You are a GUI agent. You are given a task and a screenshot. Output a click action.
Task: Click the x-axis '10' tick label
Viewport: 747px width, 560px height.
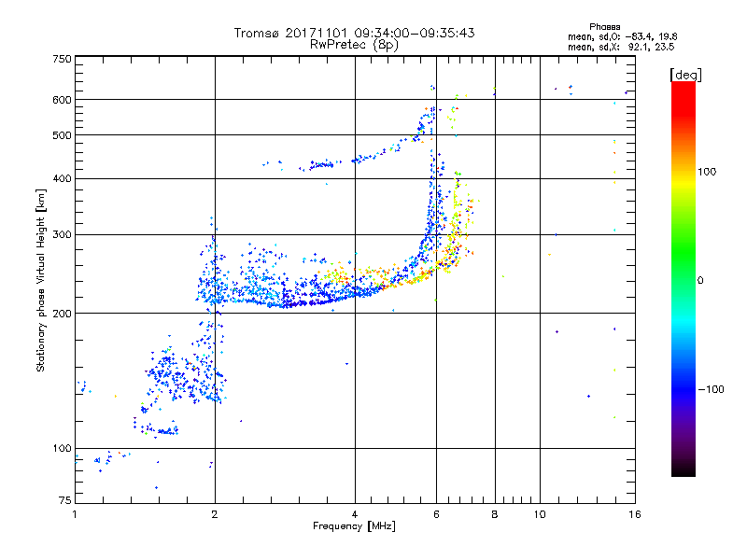pyautogui.click(x=540, y=514)
